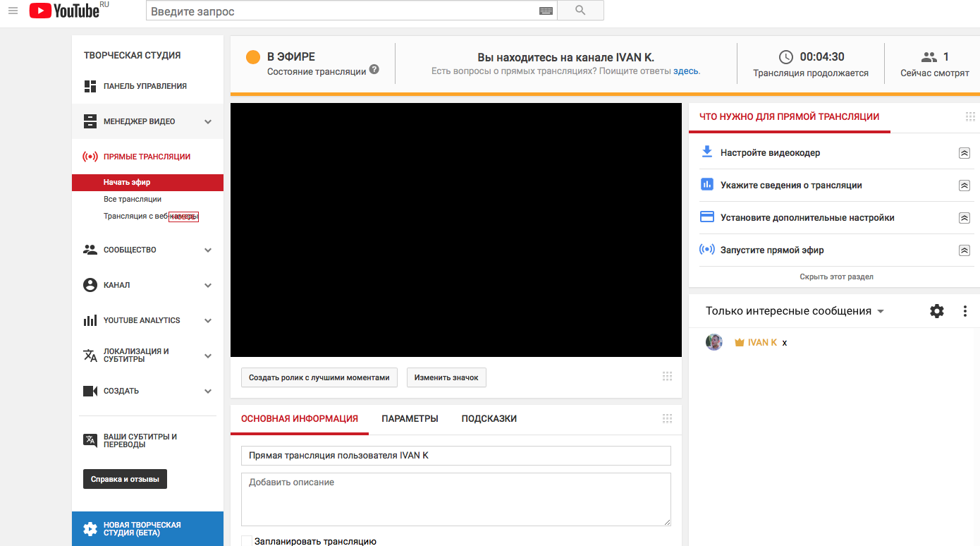980x546 pixels.
Task: Expand the YouTube Analytics chevron
Action: tap(208, 320)
